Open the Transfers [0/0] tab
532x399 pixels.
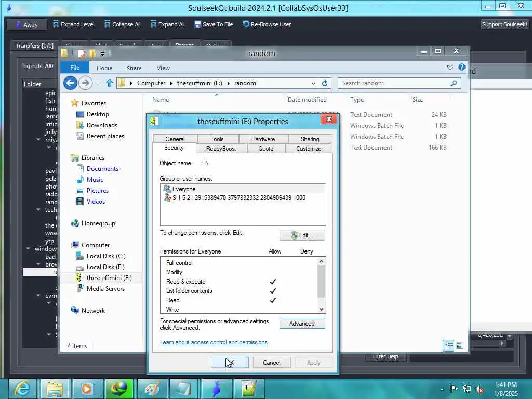(x=34, y=46)
